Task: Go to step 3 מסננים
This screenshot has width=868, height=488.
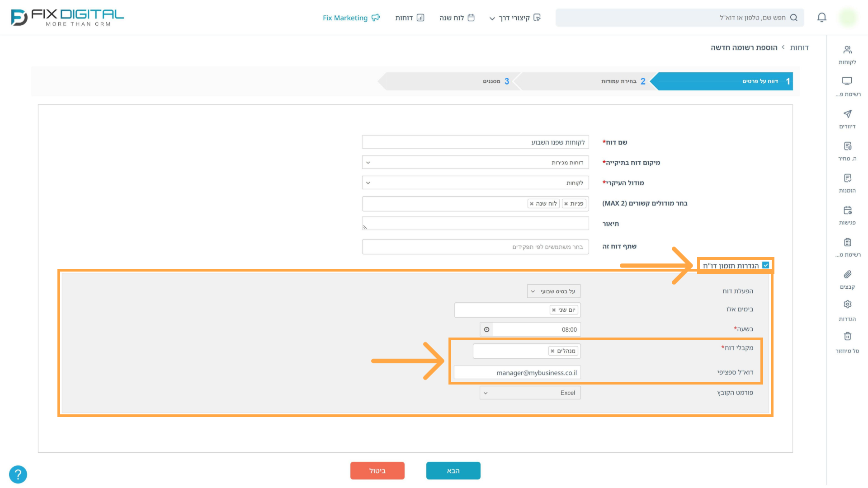Action: click(449, 81)
